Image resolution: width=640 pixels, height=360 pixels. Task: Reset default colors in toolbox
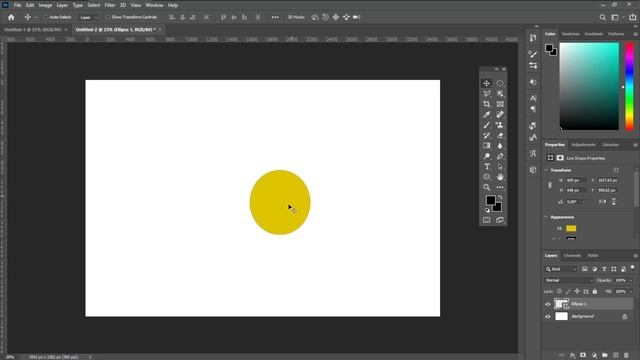[x=487, y=210]
